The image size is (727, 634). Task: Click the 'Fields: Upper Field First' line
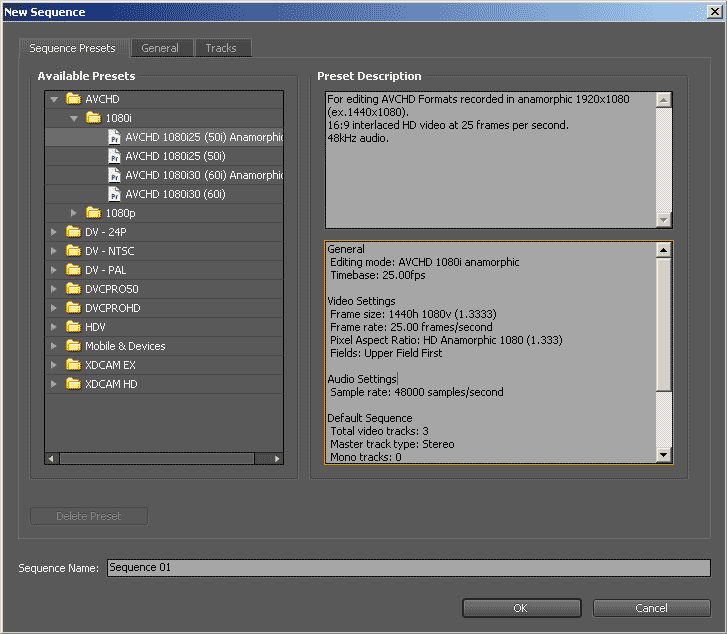pos(386,353)
